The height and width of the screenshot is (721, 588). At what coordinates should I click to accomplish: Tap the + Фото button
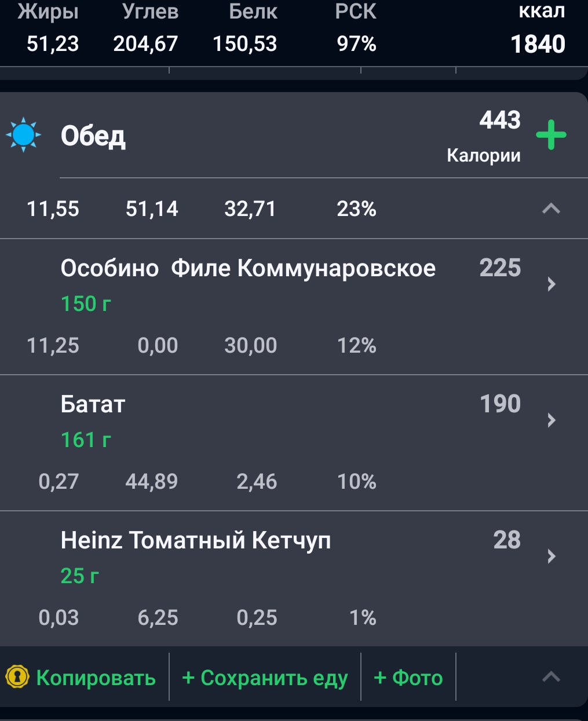[x=408, y=678]
